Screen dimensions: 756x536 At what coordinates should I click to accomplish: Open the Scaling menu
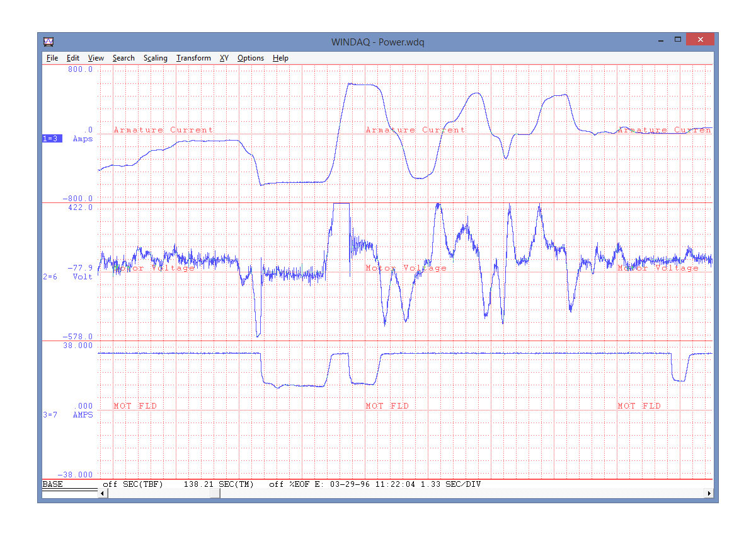point(155,58)
